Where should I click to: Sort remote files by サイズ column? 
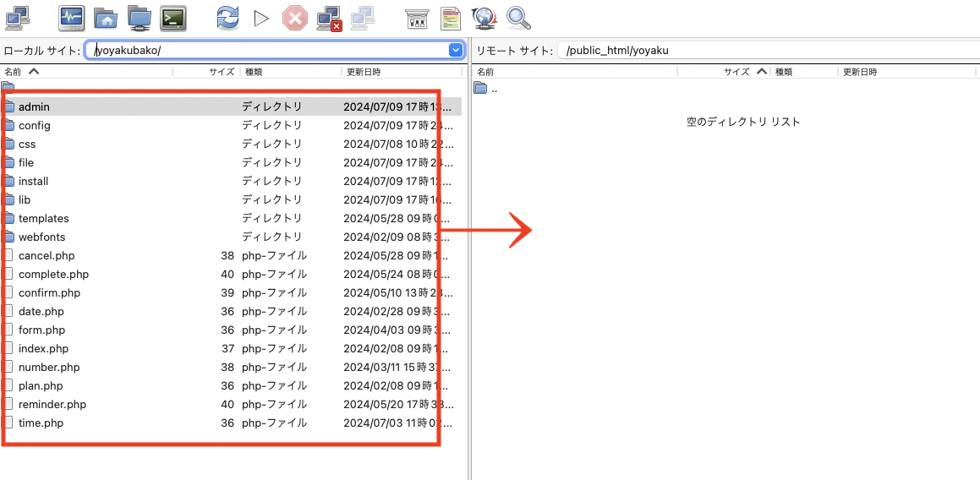point(725,72)
